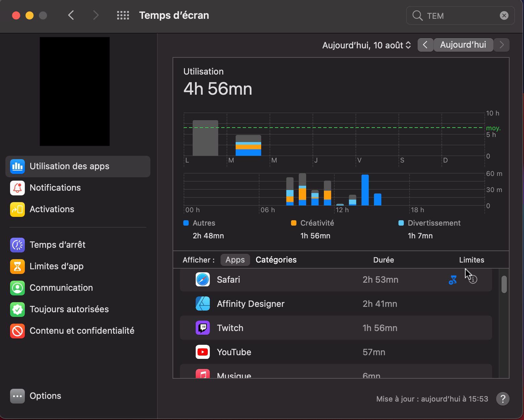
Task: Go forward with the toolbar chevron
Action: click(x=96, y=15)
